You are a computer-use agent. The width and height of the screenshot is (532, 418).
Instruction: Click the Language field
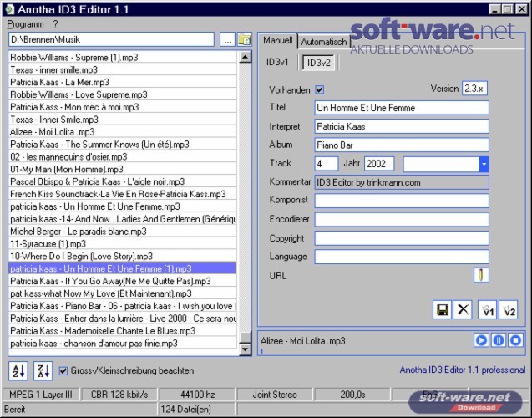point(402,257)
